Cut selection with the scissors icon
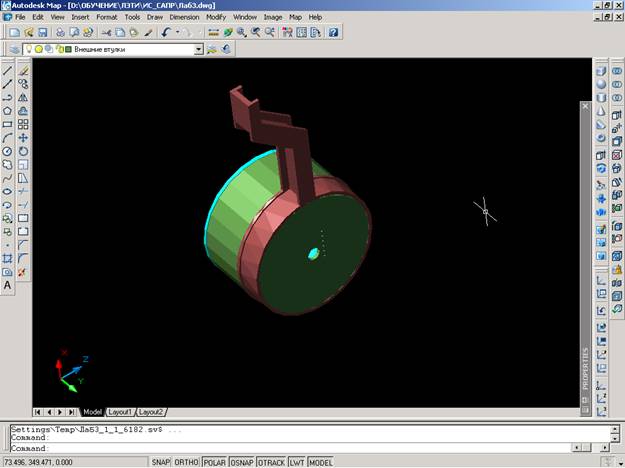Viewport: 625px width, 468px height. point(106,32)
